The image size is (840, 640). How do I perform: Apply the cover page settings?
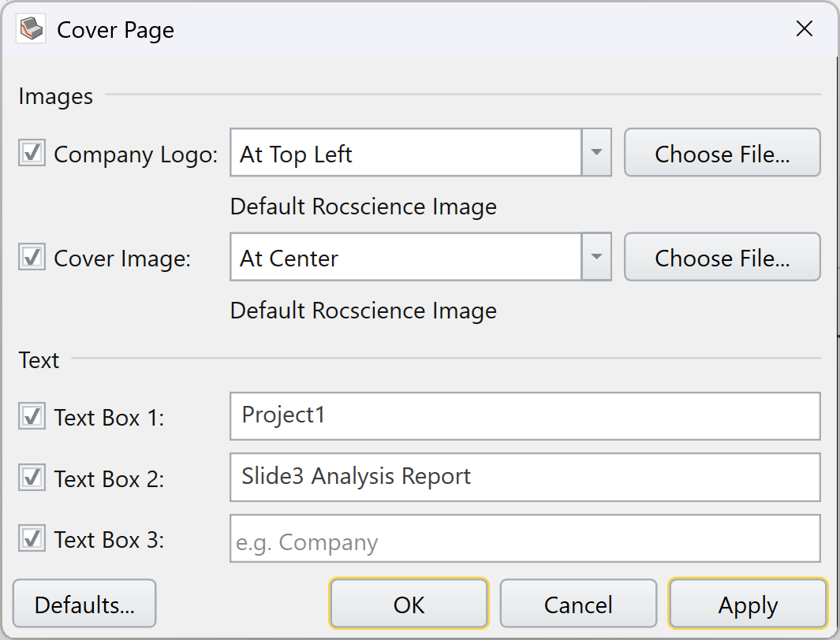[x=748, y=605]
